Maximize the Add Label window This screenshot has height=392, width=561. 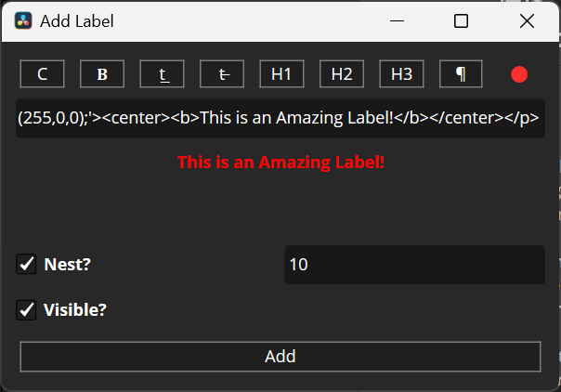461,20
